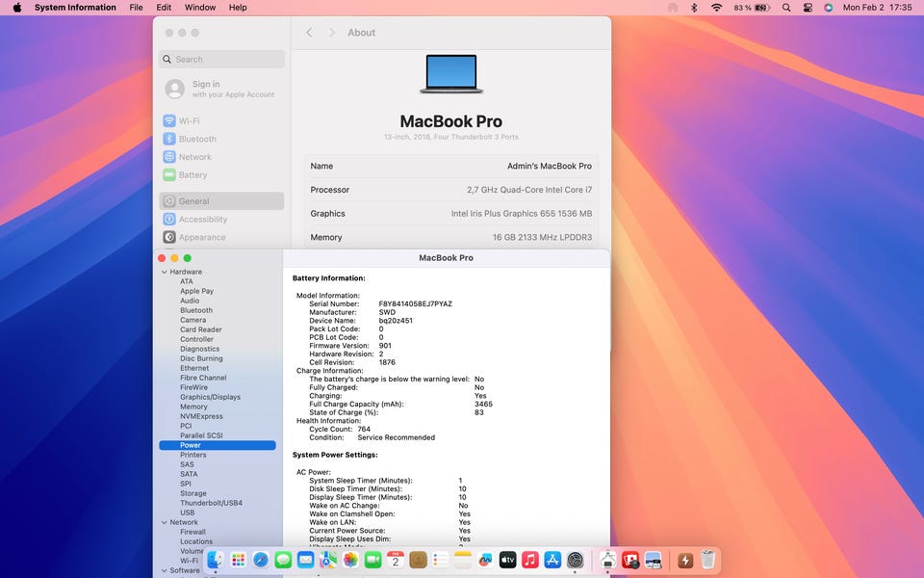Go back using the left chevron button

click(309, 33)
